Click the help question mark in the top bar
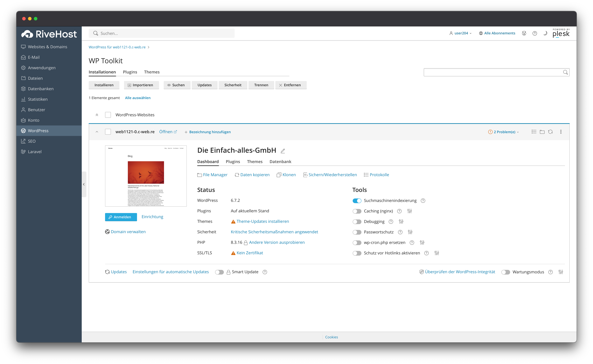 [534, 33]
